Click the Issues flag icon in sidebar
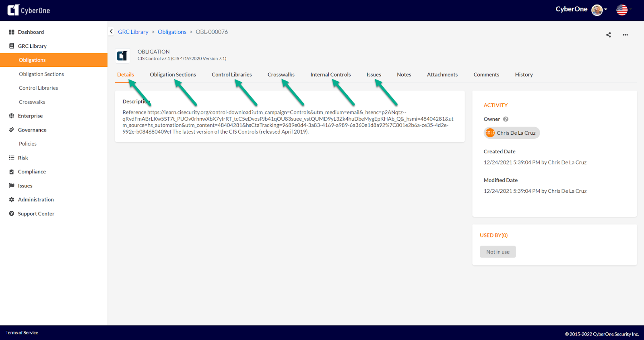 (x=12, y=185)
